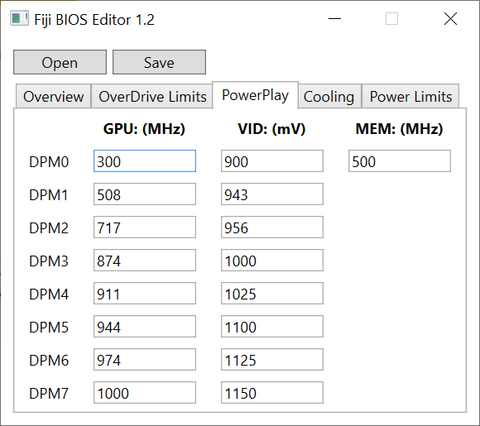Click the DPM6 VID field showing 1125
Screen dimensions: 480x426
[x=272, y=359]
